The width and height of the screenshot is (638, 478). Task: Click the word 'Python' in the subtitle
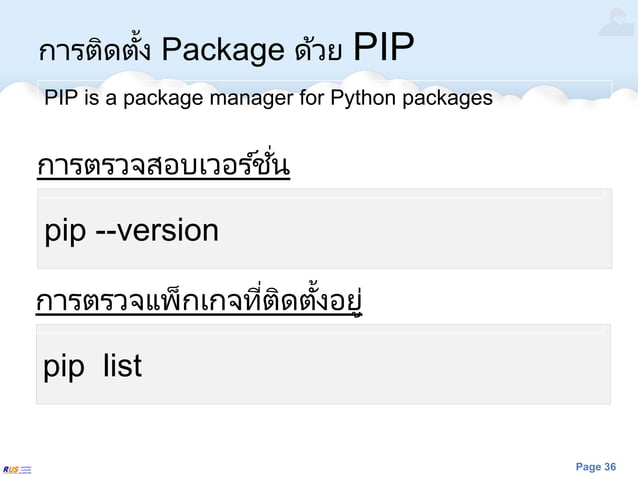pos(363,98)
